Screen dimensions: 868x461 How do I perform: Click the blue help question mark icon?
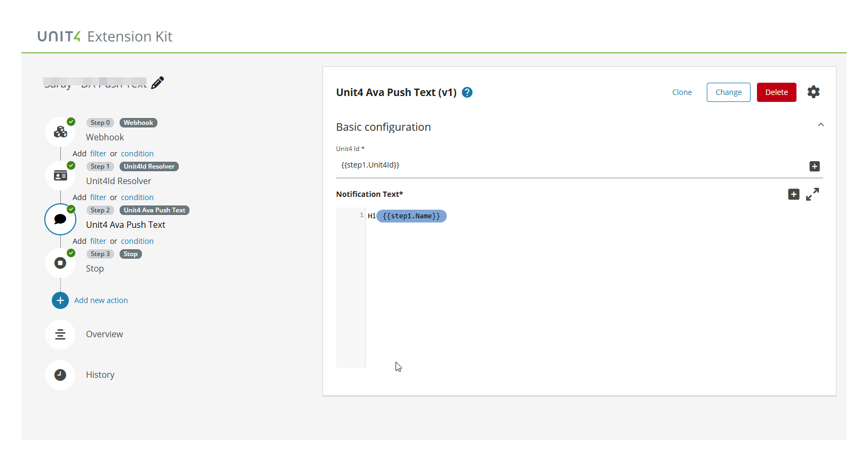(467, 92)
